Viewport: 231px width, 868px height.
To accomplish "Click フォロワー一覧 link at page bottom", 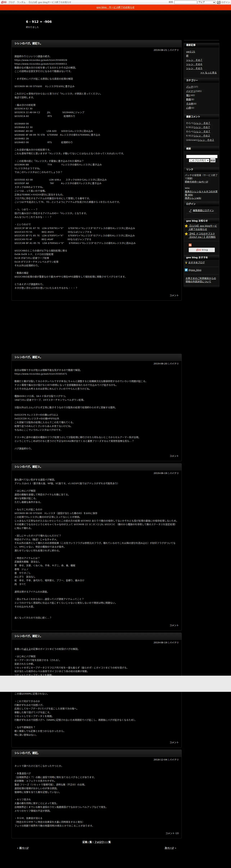I will [x=102, y=842].
